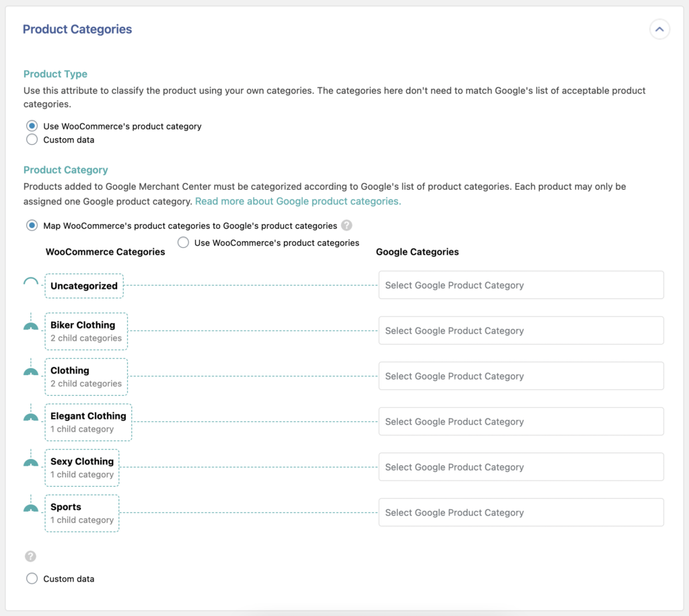Open Google category dropdown for Uncategorized
Screen dimensions: 689x616
coord(521,285)
